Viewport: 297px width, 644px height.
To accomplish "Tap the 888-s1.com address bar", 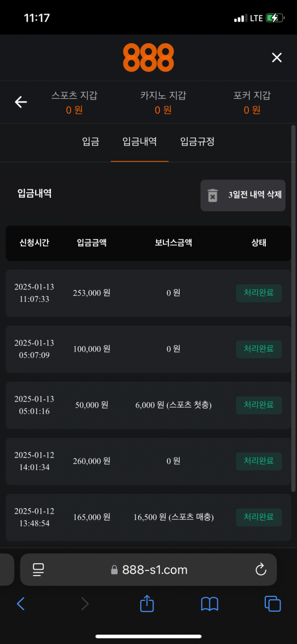I will pyautogui.click(x=148, y=570).
